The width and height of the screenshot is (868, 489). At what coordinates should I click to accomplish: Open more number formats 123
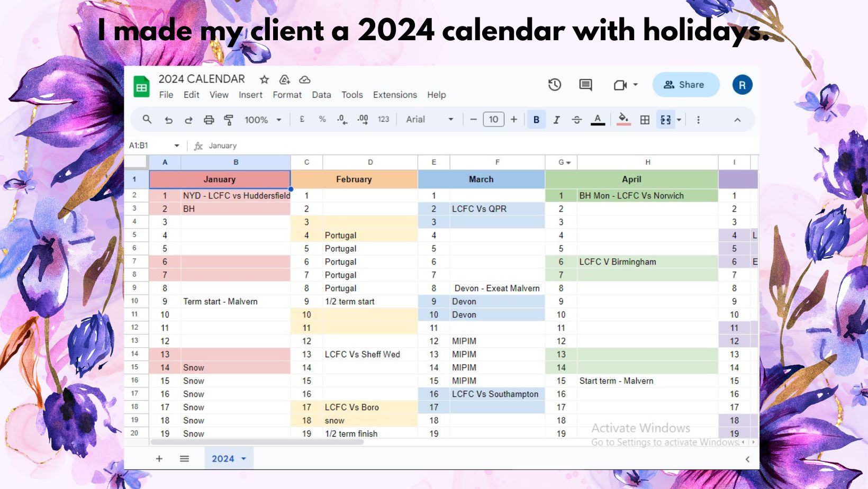coord(383,120)
